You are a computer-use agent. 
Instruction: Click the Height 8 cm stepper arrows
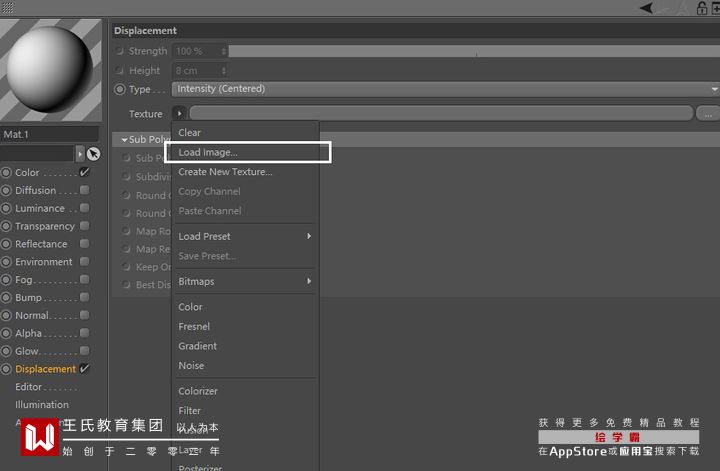[224, 71]
